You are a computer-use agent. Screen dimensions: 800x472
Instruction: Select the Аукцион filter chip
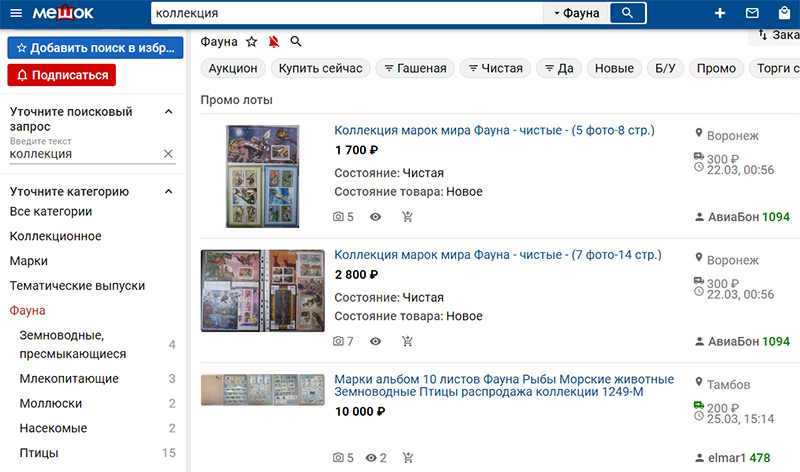point(233,68)
